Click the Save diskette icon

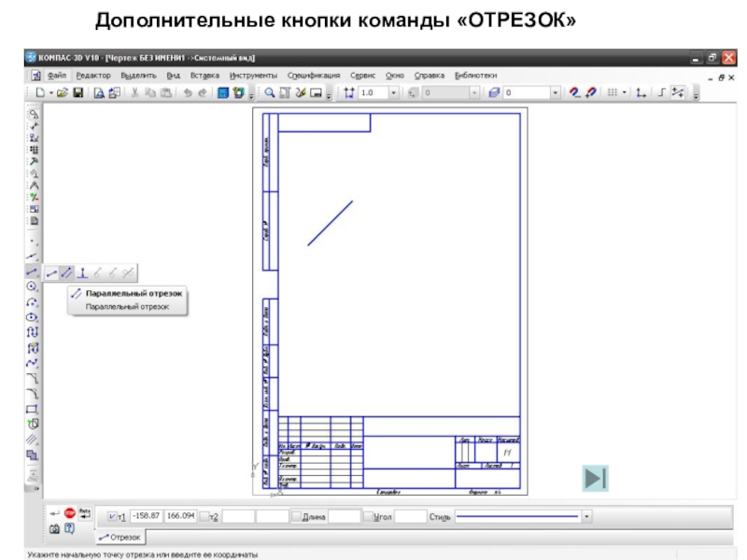78,92
